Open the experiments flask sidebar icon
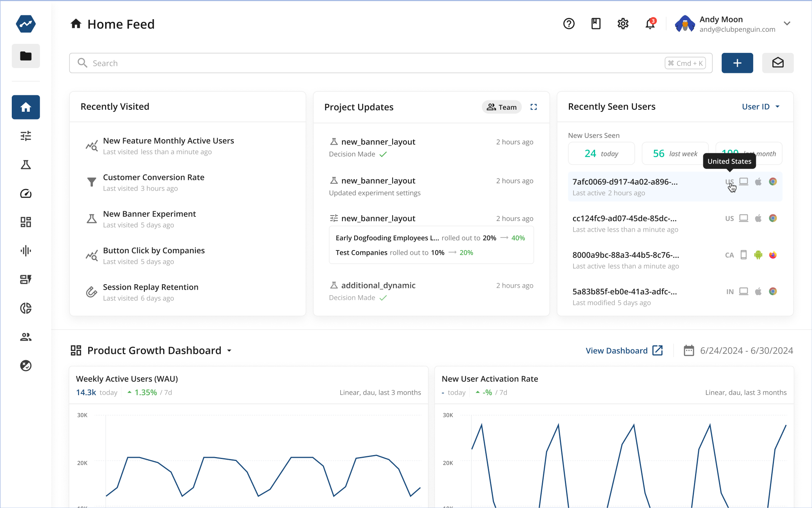The height and width of the screenshot is (508, 812). 26,165
